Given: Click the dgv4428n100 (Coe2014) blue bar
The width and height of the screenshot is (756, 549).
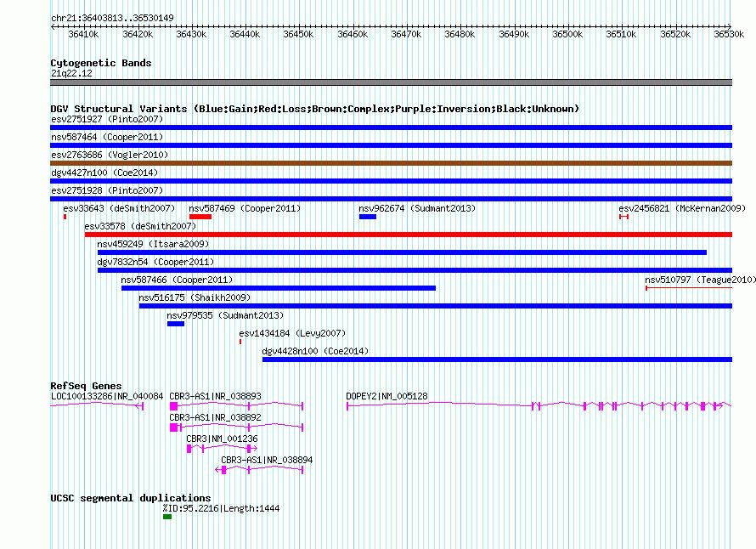Looking at the screenshot, I should (497, 359).
